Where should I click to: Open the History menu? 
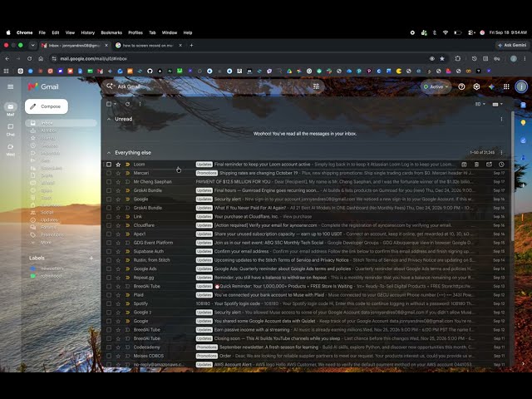(88, 32)
